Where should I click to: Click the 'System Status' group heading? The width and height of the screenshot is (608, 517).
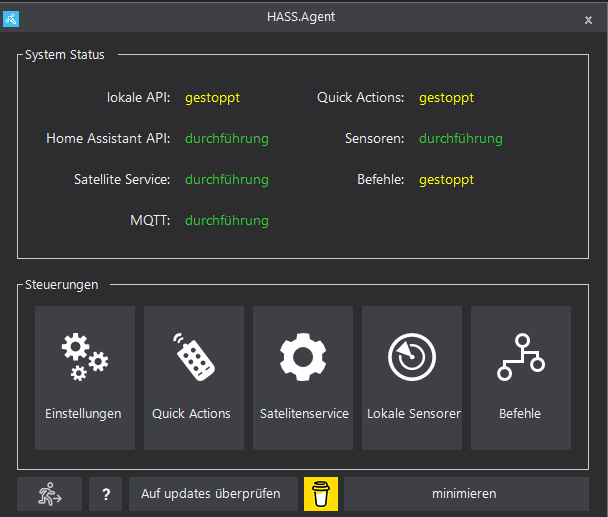tap(65, 55)
